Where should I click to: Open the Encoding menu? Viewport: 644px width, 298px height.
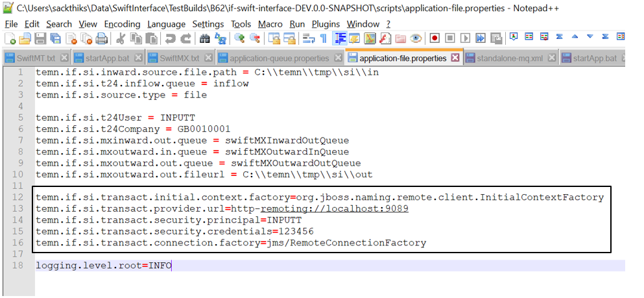pyautogui.click(x=122, y=24)
